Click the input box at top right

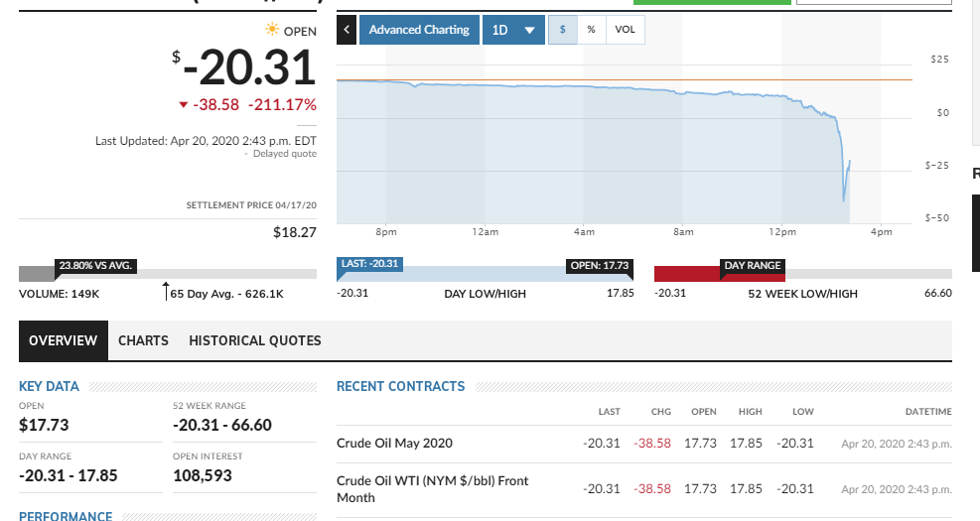(874, 2)
